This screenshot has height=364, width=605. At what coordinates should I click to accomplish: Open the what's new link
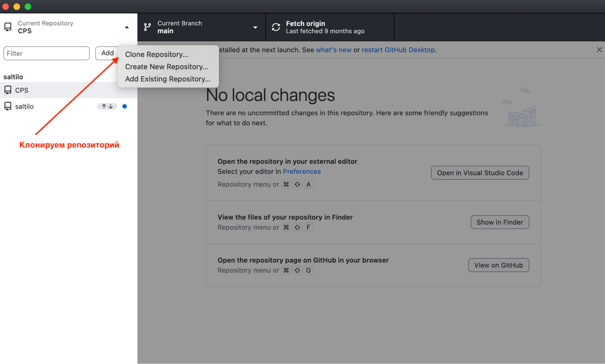point(334,50)
